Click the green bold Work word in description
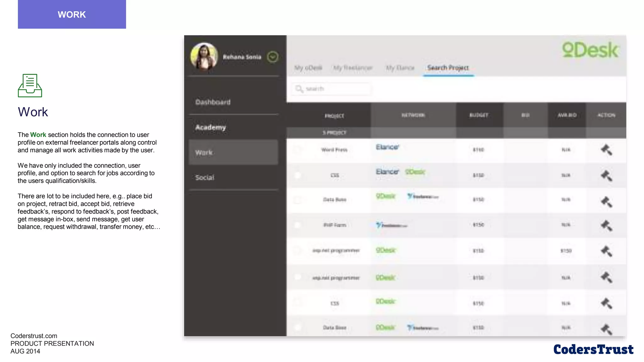644x362 pixels. 38,135
